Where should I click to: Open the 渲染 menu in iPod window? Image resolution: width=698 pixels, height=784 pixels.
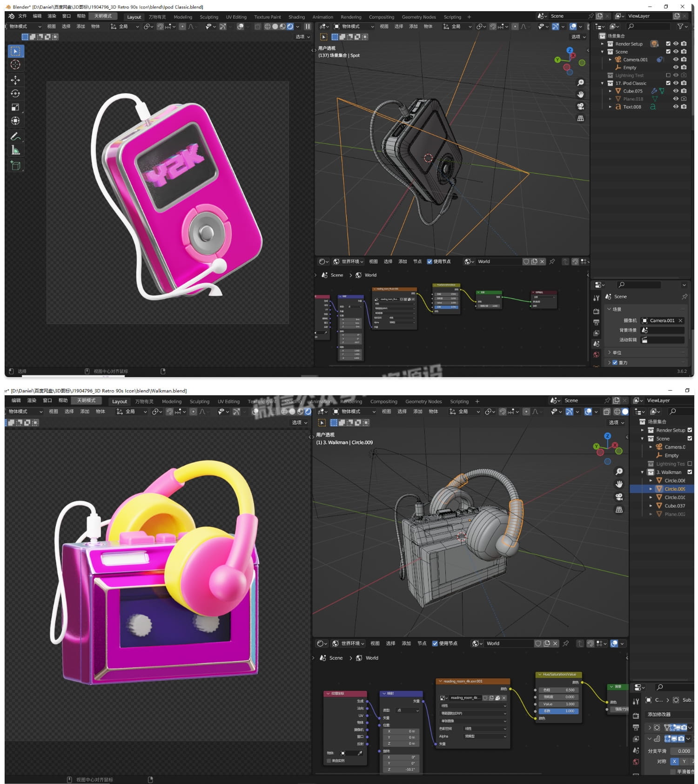click(x=52, y=16)
